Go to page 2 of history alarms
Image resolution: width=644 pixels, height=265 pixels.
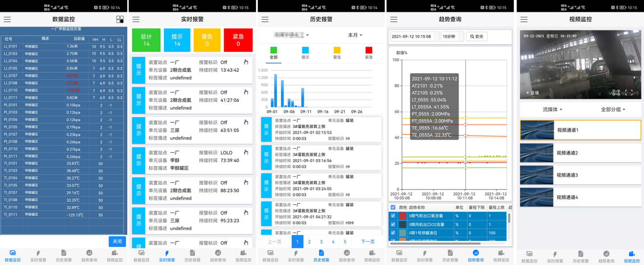click(x=309, y=242)
